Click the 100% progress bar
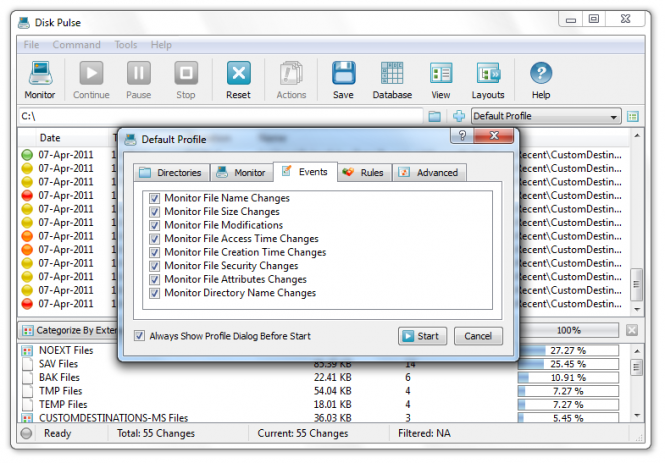Screen dimensions: 665x463 (568, 330)
